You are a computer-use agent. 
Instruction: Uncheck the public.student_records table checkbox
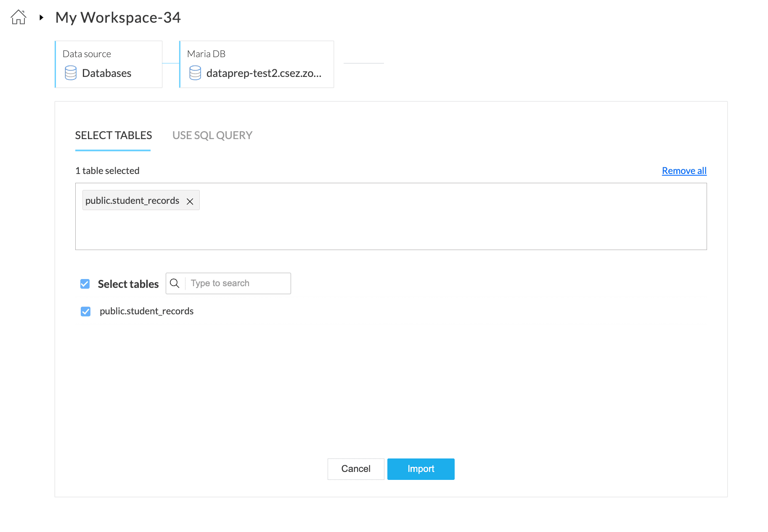(85, 311)
